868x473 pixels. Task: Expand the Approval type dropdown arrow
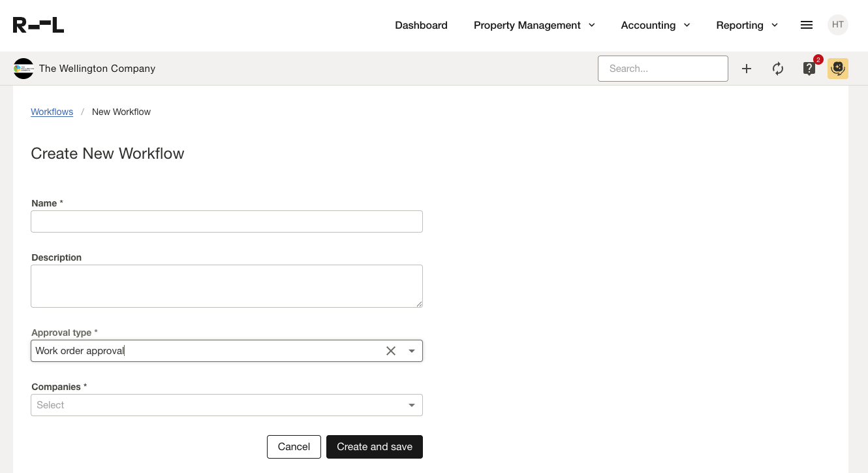tap(412, 351)
